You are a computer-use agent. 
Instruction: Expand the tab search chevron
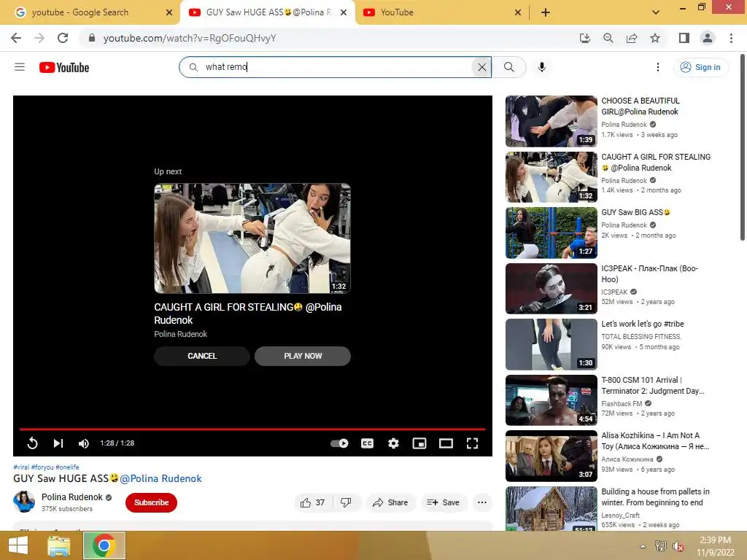[656, 12]
